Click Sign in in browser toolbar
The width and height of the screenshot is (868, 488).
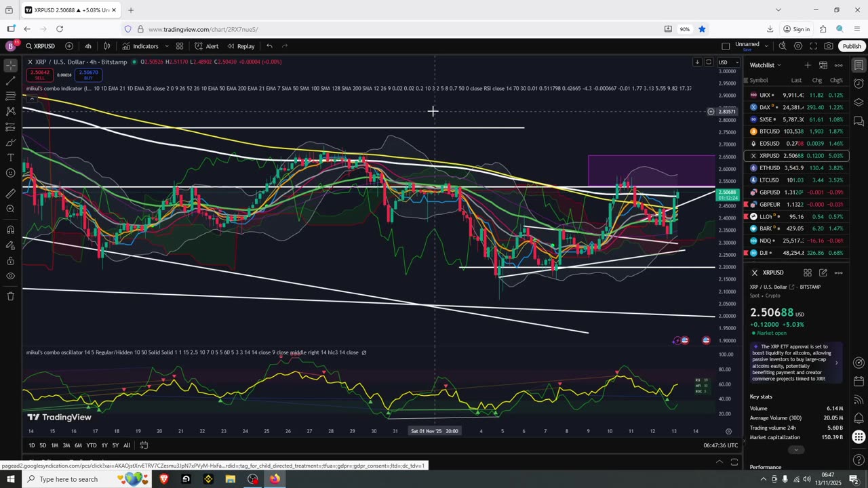(796, 29)
